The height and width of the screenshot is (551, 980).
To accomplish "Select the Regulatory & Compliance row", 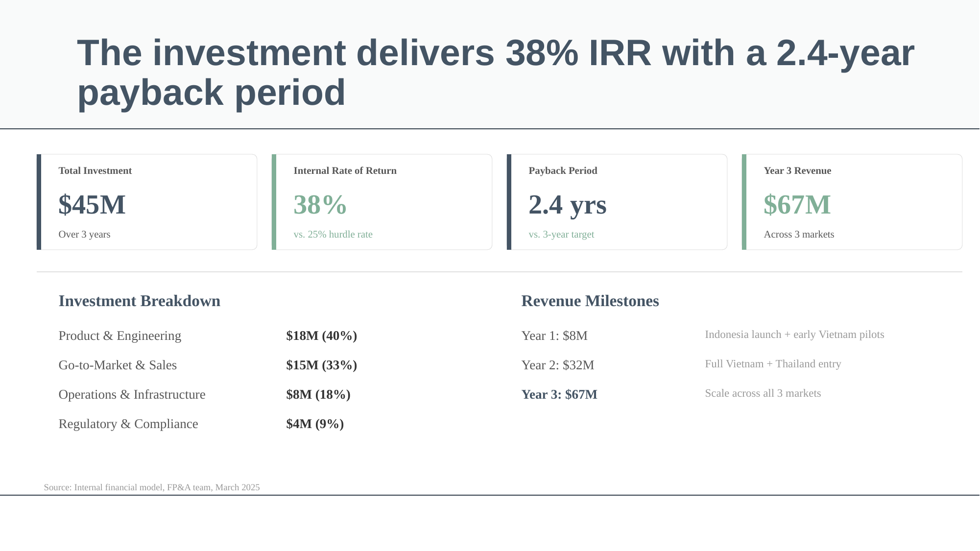I will coord(128,424).
